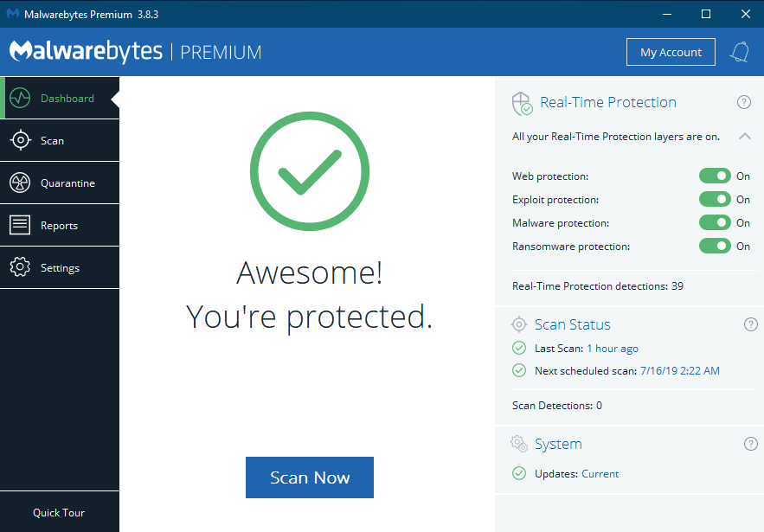The height and width of the screenshot is (532, 764).
Task: Toggle Exploit protection switch
Action: coord(715,199)
